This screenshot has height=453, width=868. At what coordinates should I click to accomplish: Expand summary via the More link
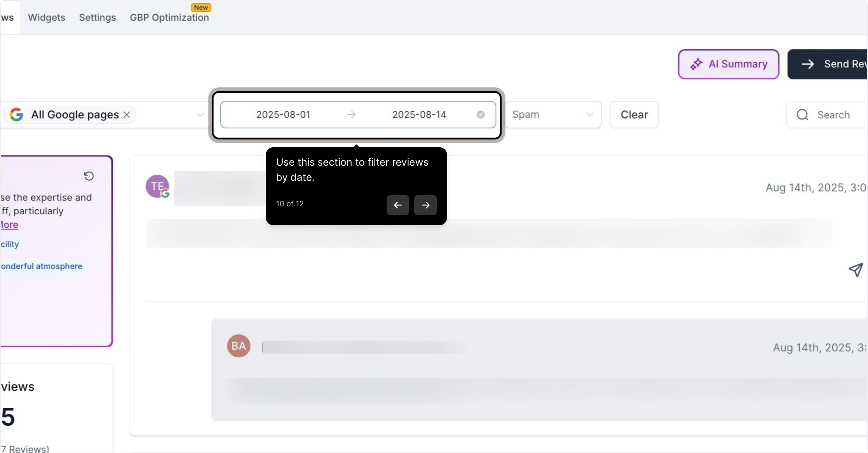(x=9, y=224)
